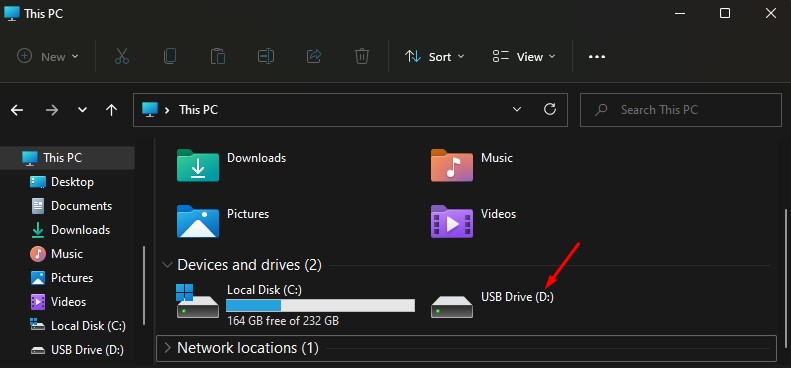Click the Delete trash icon
This screenshot has height=368, width=791.
362,56
